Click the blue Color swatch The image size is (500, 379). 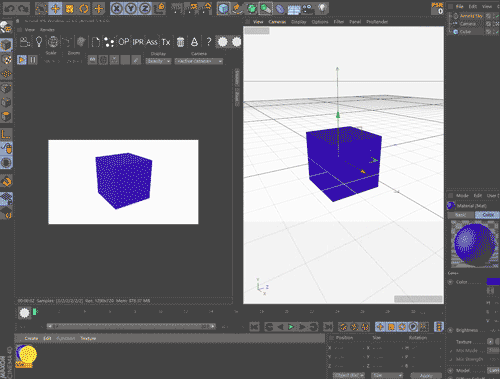493,282
